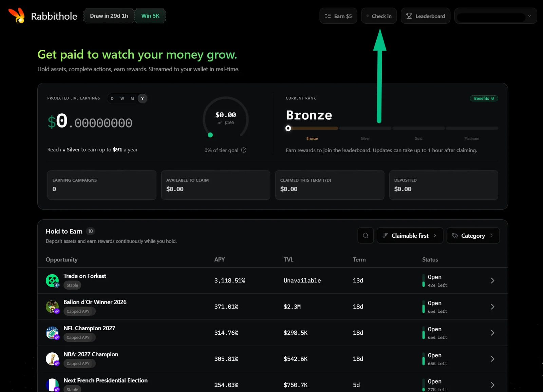Click the Rabbithole logo icon
Image resolution: width=543 pixels, height=392 pixels.
point(17,16)
